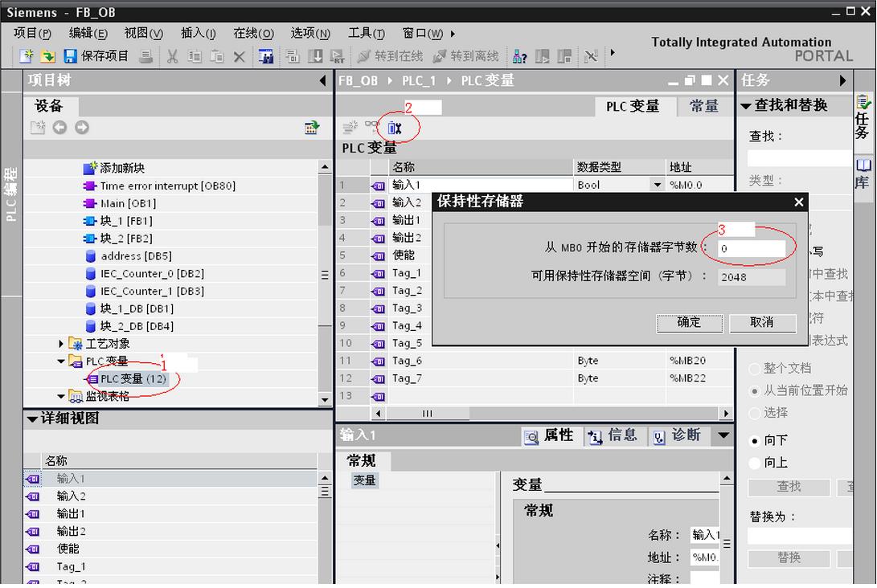Click the insert row icon in PLC 变量 toolbar
The width and height of the screenshot is (877, 588).
pyautogui.click(x=350, y=128)
